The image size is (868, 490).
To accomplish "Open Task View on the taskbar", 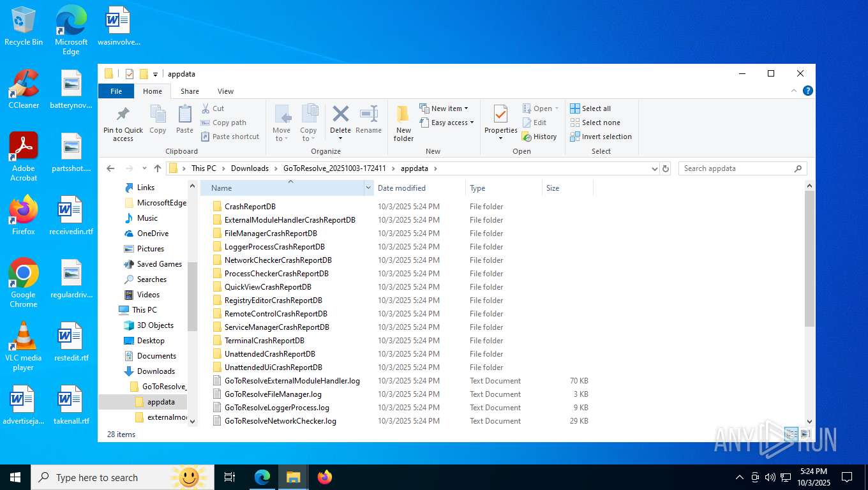I will click(230, 477).
